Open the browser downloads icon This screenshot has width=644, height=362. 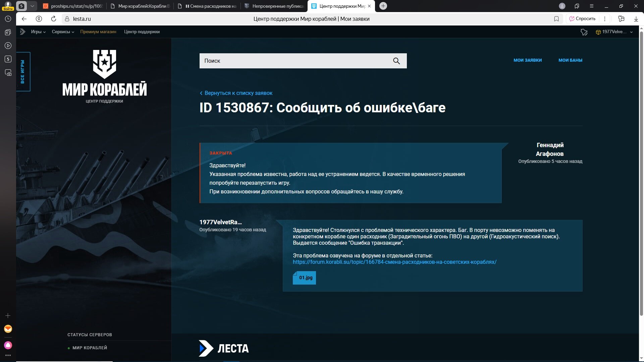click(636, 19)
